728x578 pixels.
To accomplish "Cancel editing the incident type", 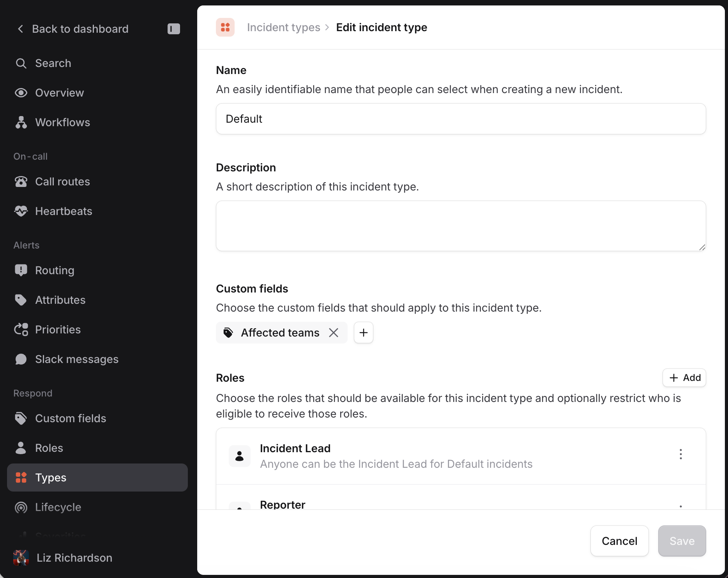I will [620, 541].
